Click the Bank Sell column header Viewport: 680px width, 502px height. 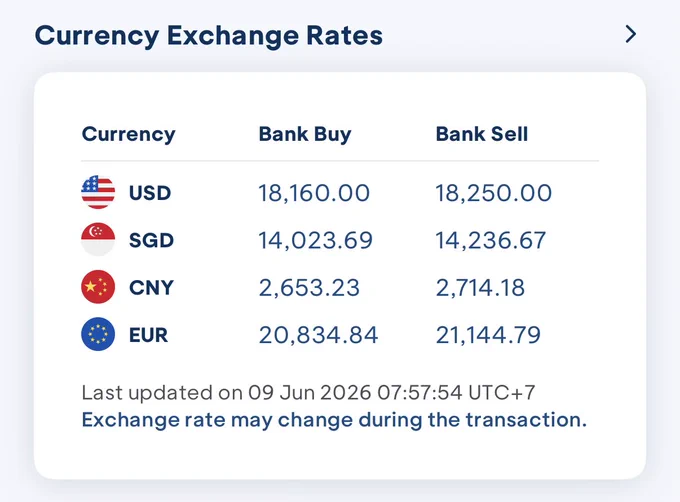[x=482, y=134]
